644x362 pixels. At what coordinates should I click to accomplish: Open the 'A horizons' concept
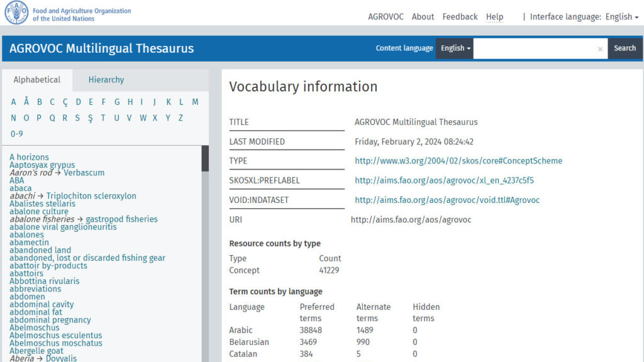pyautogui.click(x=29, y=157)
